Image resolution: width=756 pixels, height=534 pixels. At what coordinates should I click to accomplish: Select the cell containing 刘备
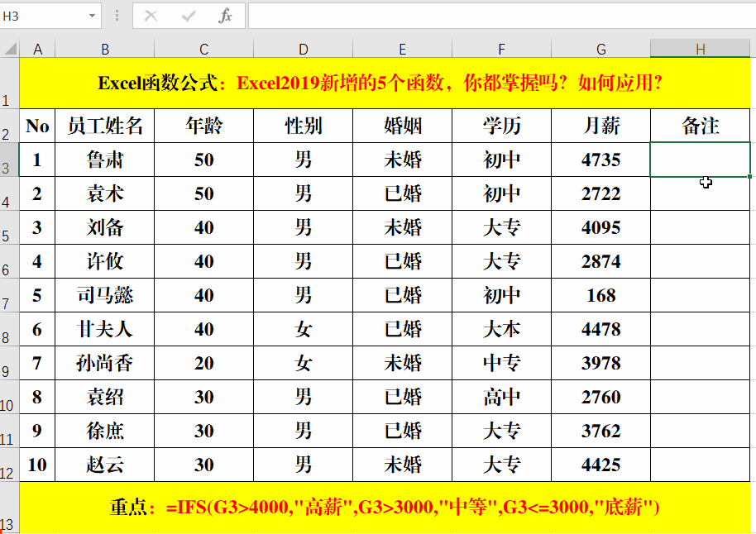104,227
